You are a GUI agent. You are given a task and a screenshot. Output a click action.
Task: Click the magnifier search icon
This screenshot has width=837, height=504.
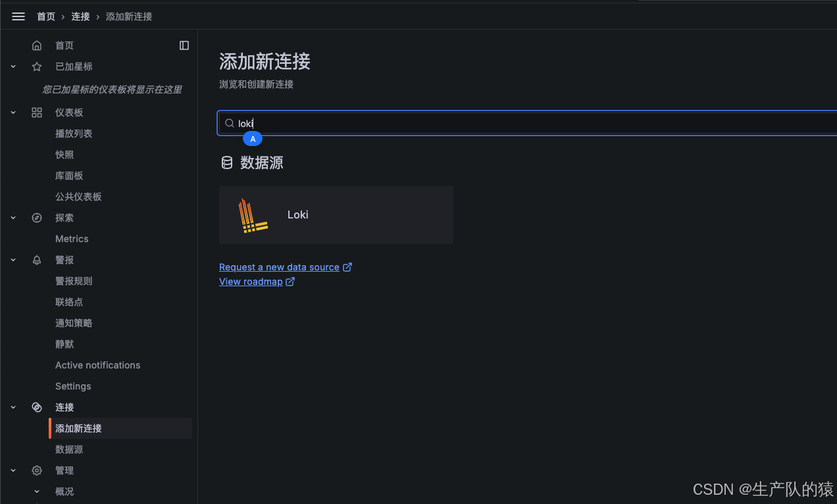[x=230, y=123]
